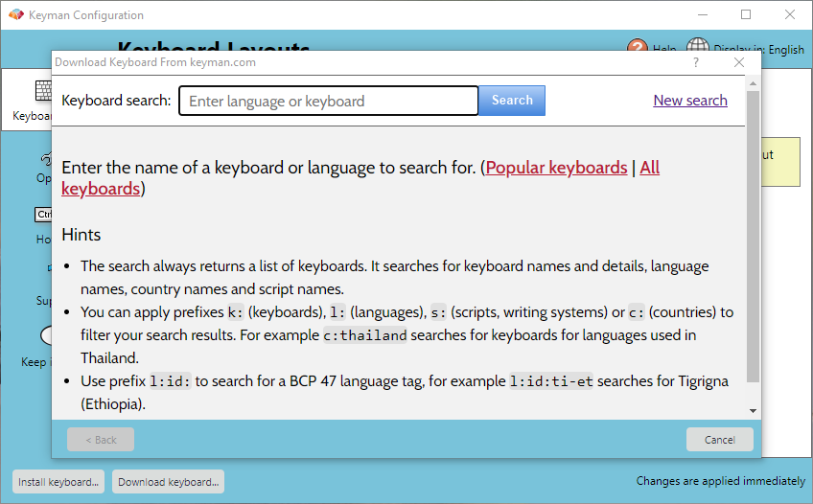
Task: Click the c:thailand example code text
Action: click(365, 335)
